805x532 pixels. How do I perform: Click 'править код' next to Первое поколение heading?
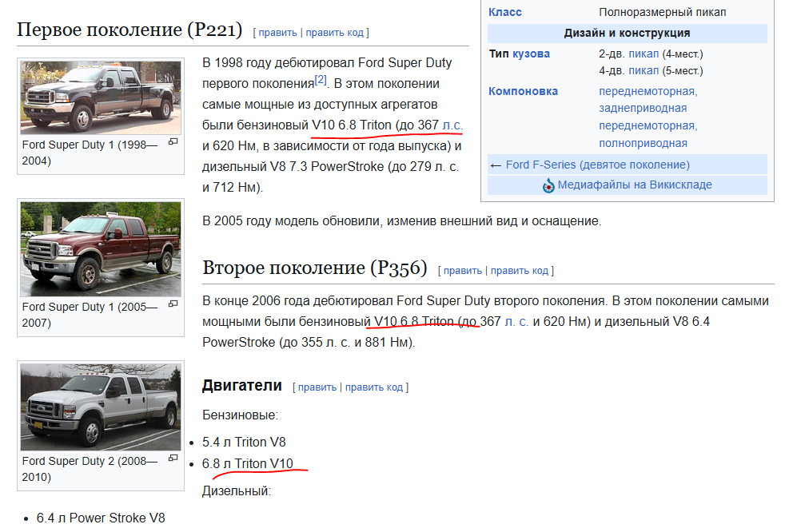335,33
